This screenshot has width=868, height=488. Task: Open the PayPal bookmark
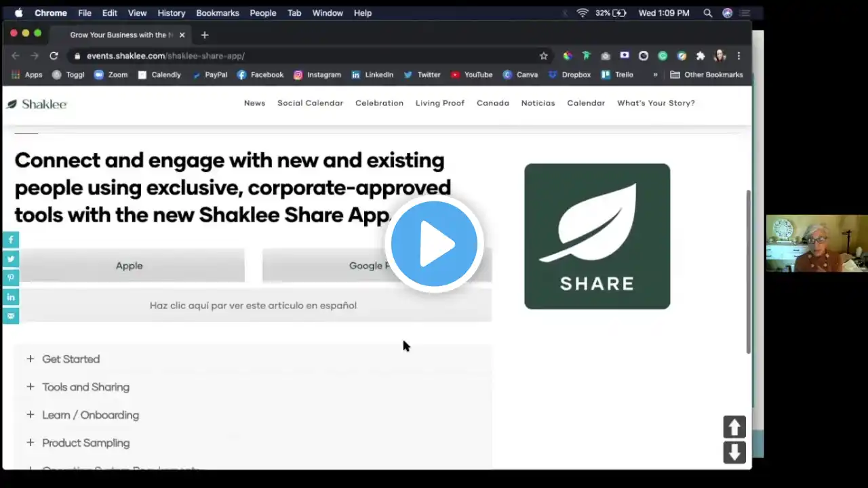click(210, 75)
